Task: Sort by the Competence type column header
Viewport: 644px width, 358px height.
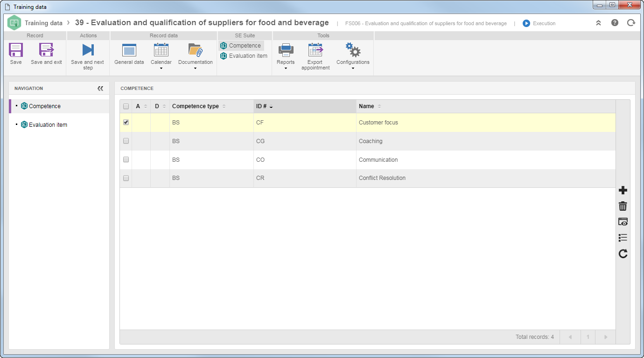Action: [211, 106]
